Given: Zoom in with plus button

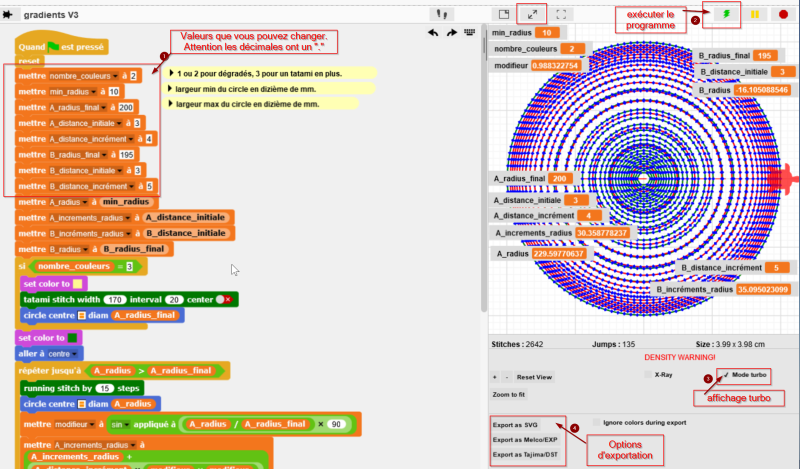Looking at the screenshot, I should (494, 377).
